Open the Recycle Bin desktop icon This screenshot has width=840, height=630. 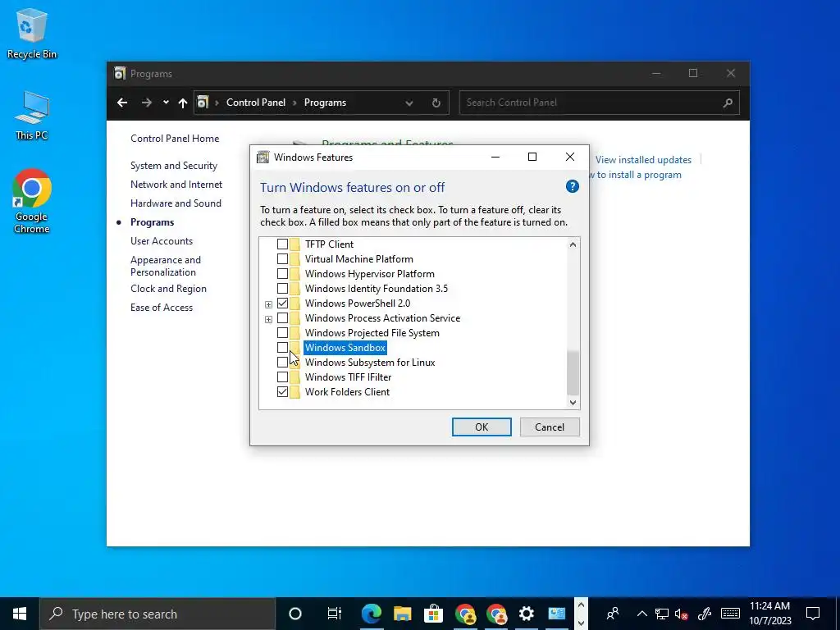click(x=32, y=33)
